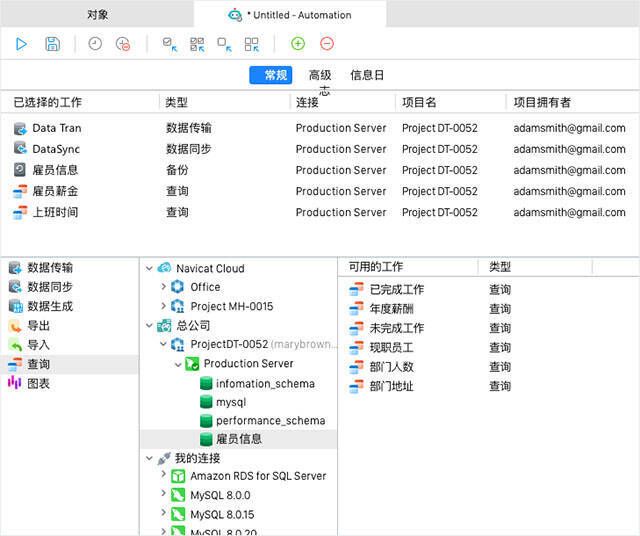Switch to the 对象 tab
The height and width of the screenshot is (536, 640).
coord(97,14)
